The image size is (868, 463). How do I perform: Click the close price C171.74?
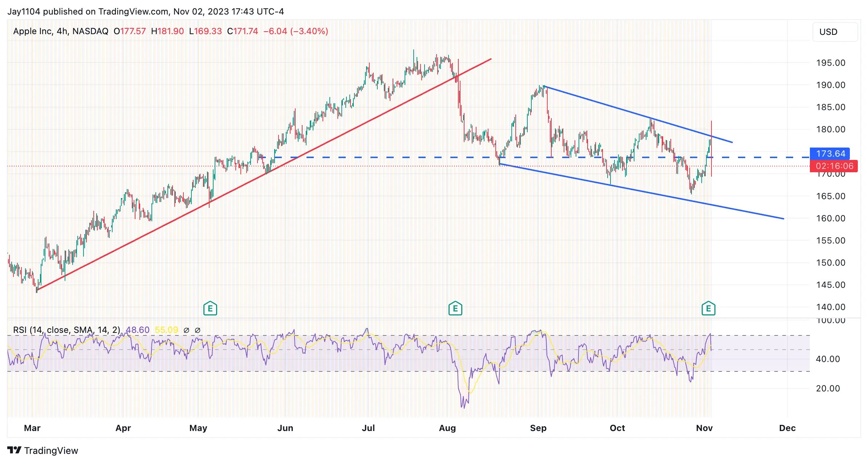[243, 31]
